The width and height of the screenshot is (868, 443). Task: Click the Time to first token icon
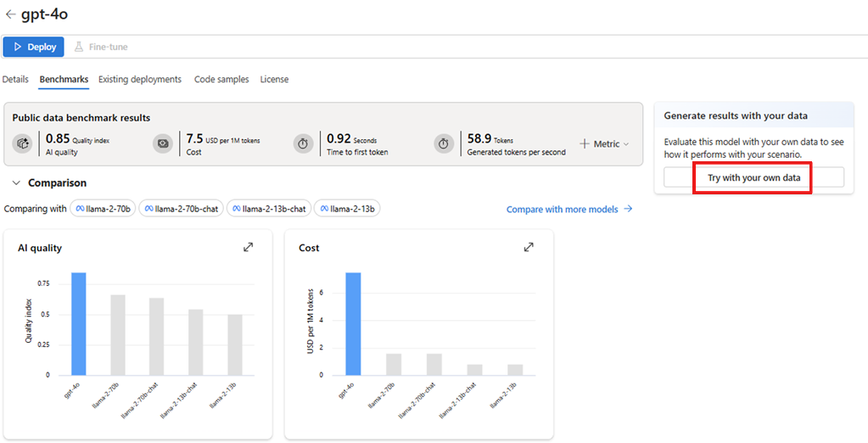pos(304,144)
